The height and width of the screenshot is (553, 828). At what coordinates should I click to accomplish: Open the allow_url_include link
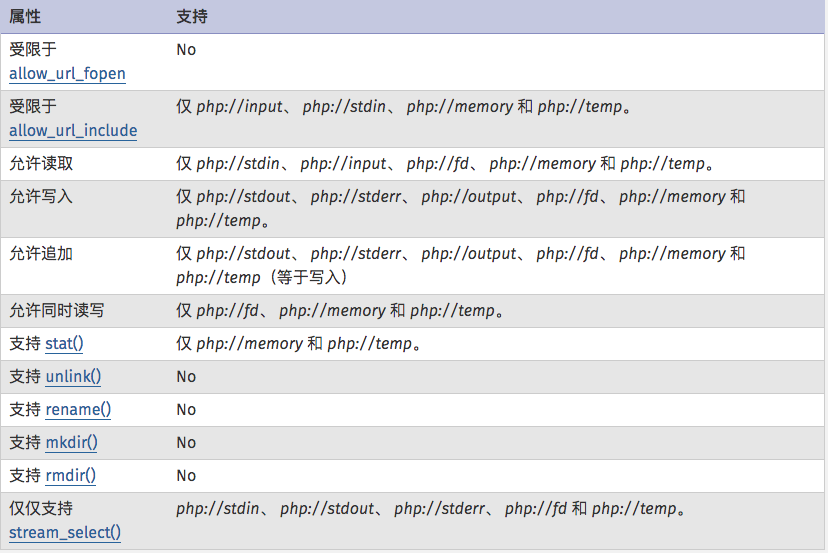[x=73, y=131]
